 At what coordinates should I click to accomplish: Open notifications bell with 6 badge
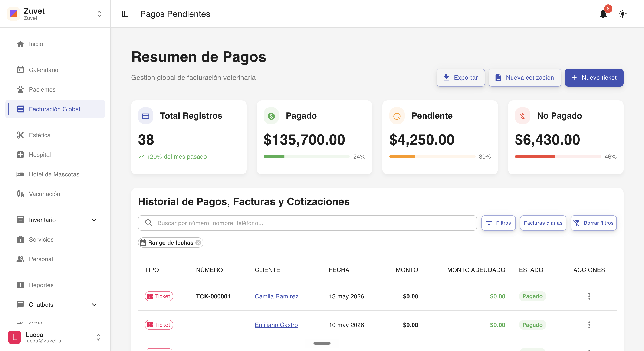[603, 14]
